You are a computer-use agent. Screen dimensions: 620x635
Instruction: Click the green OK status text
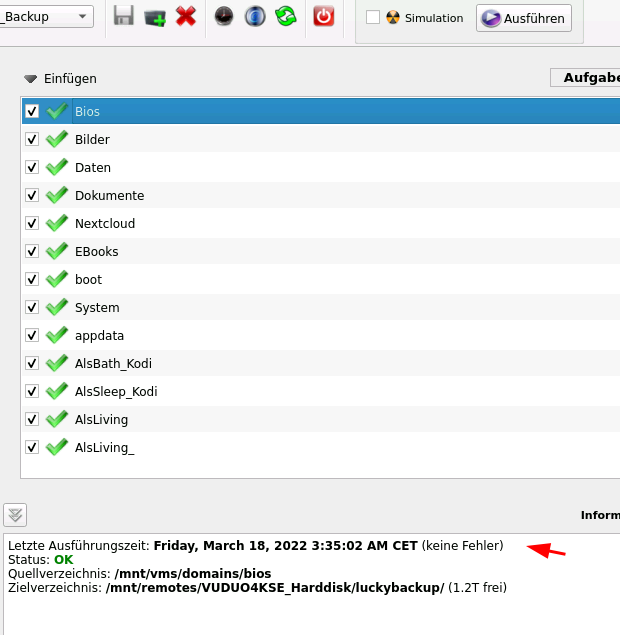coord(64,560)
